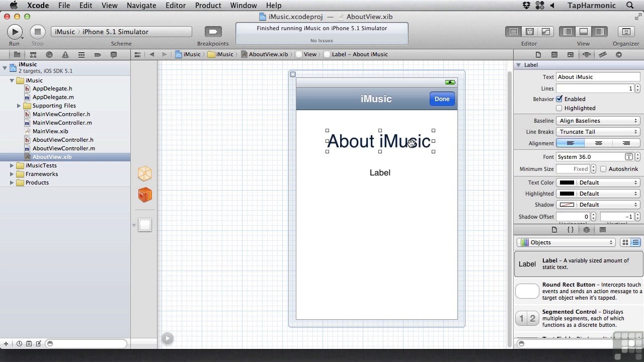
Task: Show the Debug navigator
Action: [x=82, y=54]
